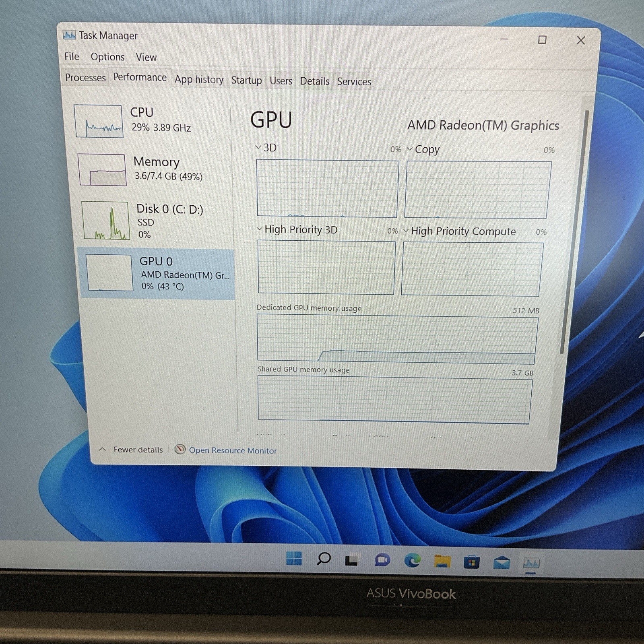Viewport: 644px width, 644px height.
Task: Switch to the App history tab
Action: coord(199,80)
